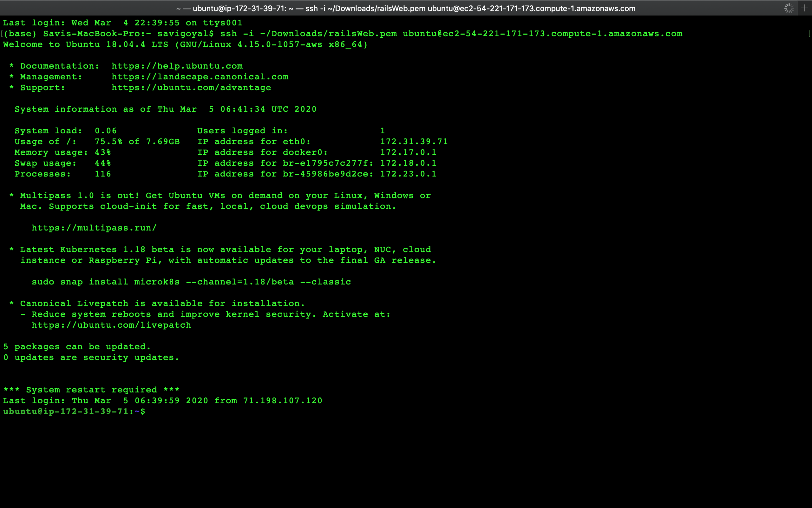This screenshot has width=812, height=508.
Task: Click the 'Users logged in:' value 1
Action: [x=383, y=131]
